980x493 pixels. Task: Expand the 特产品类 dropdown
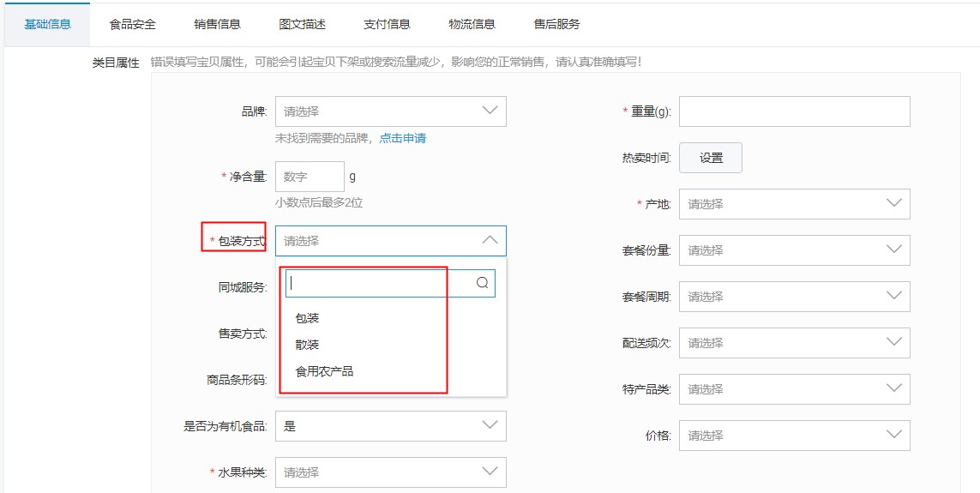[794, 389]
